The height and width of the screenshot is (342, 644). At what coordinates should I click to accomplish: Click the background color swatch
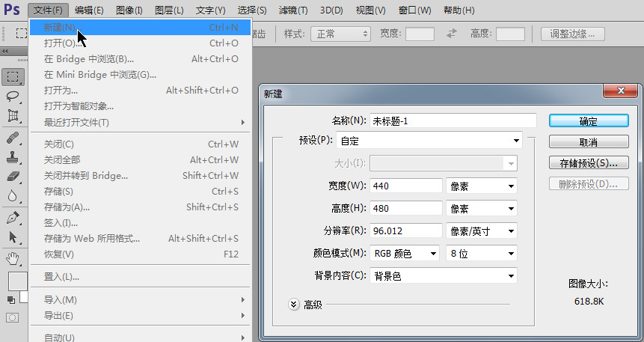tap(25, 297)
